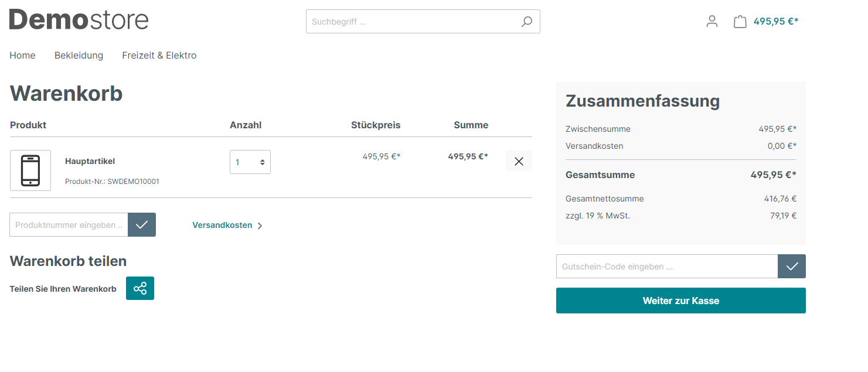This screenshot has height=372, width=868.
Task: Open the Bekleidung category
Action: (x=79, y=56)
